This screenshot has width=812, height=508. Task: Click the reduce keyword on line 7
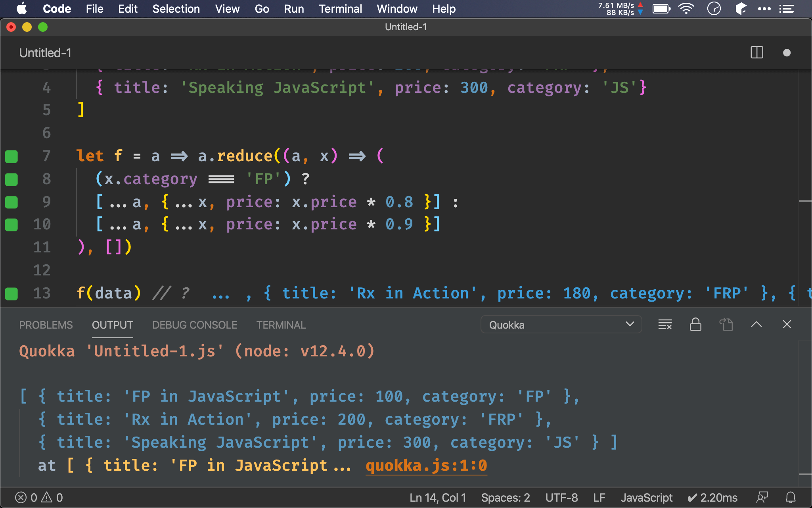tap(245, 156)
